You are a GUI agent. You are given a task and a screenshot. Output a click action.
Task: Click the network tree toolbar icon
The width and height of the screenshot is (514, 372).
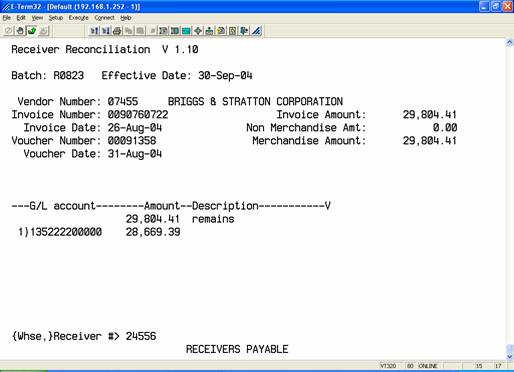tap(209, 31)
